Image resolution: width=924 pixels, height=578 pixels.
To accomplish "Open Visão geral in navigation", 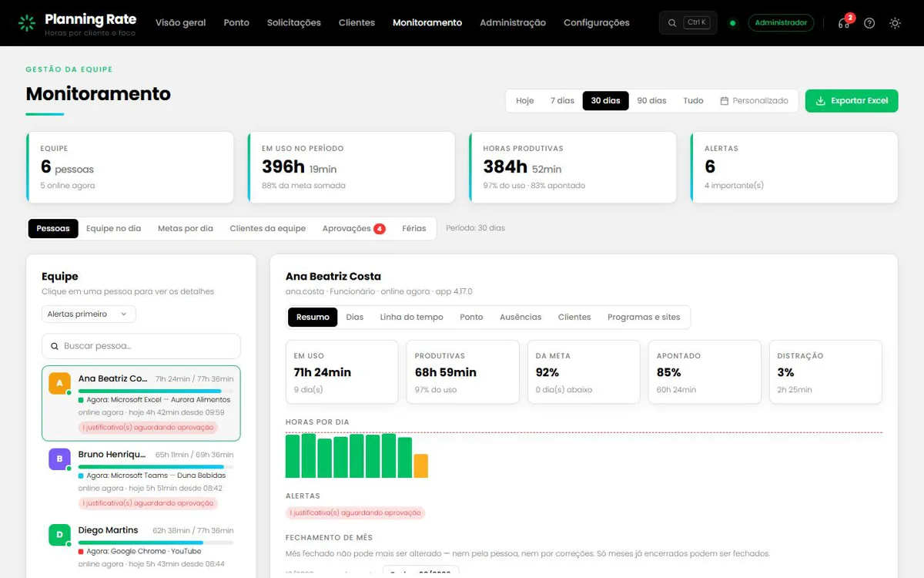I will click(x=181, y=23).
